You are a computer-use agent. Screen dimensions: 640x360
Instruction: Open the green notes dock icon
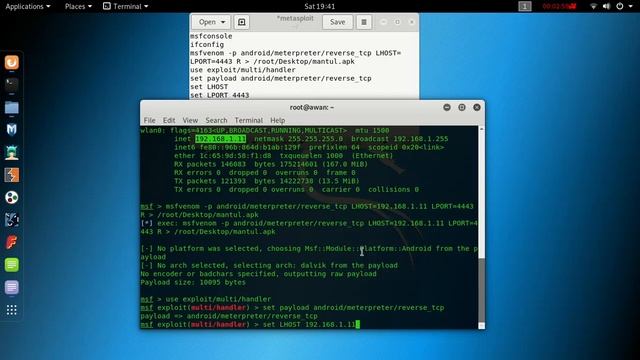click(11, 265)
